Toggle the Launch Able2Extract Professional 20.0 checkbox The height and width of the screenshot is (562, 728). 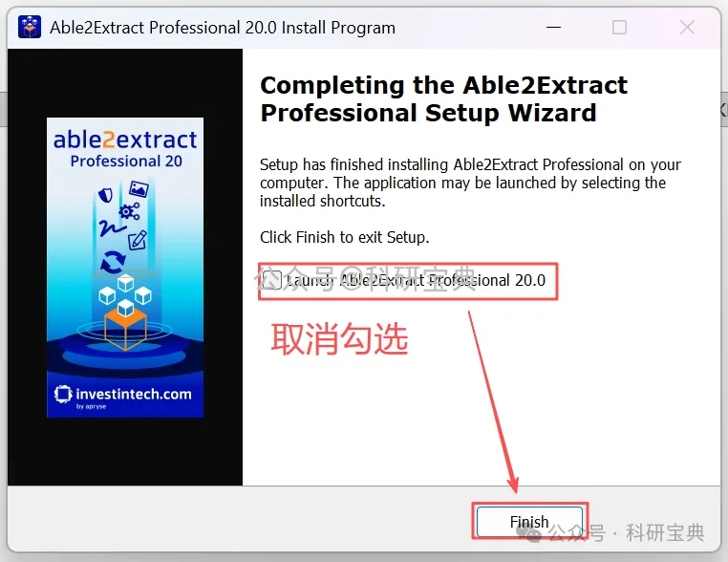pos(271,280)
